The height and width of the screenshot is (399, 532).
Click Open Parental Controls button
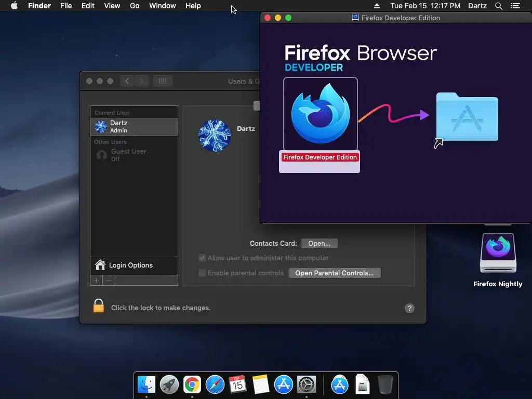click(x=335, y=273)
